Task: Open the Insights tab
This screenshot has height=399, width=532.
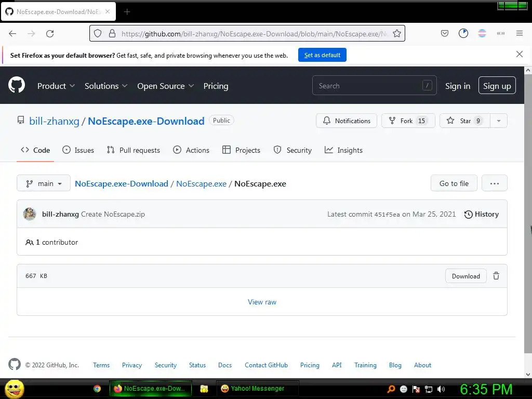Action: 343,150
